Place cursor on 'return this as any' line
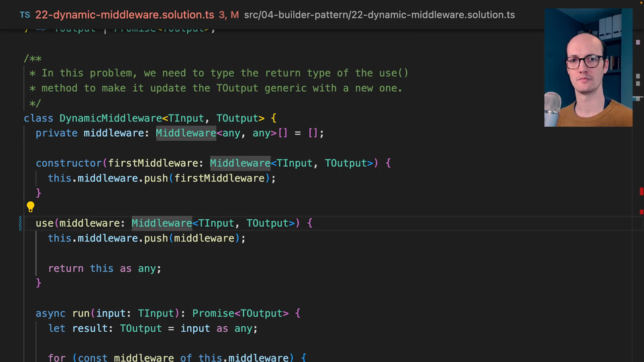This screenshot has height=362, width=644. coord(105,268)
